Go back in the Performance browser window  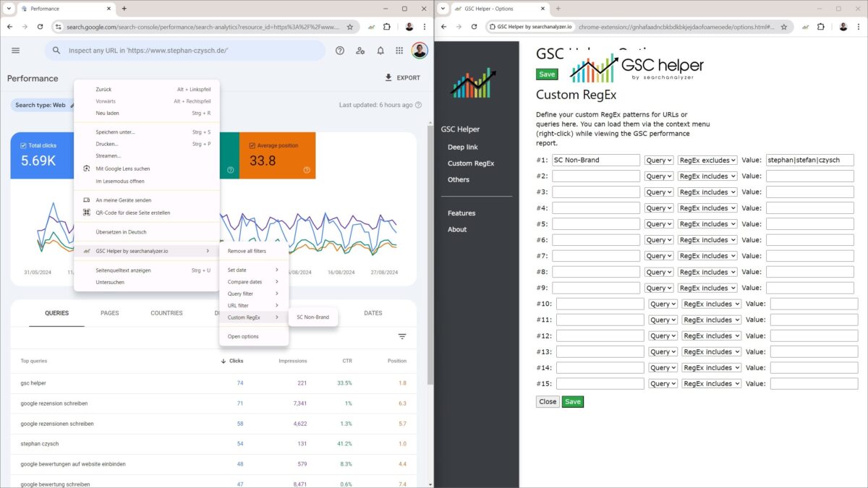tap(9, 27)
